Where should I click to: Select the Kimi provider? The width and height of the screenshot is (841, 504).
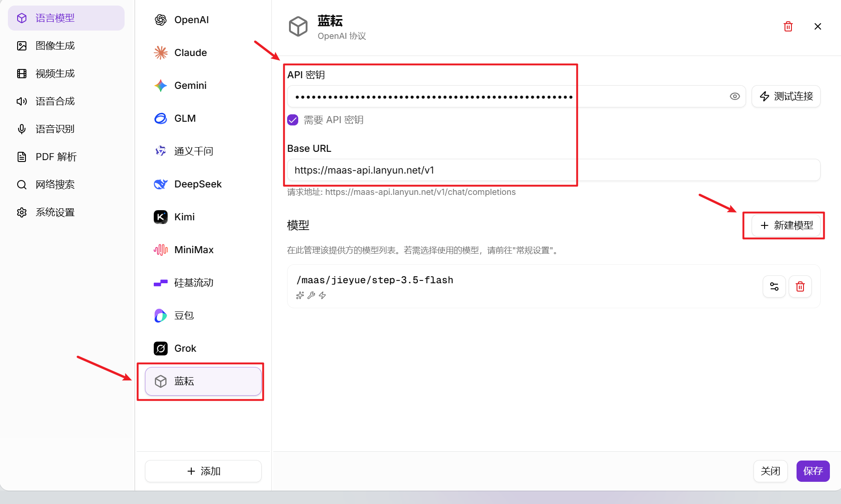pos(184,217)
